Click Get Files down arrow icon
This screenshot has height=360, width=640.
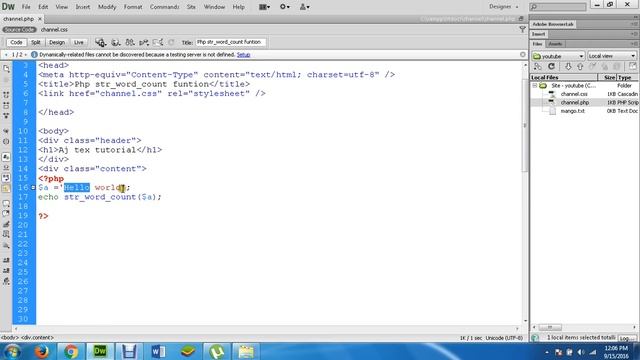pyautogui.click(x=568, y=67)
